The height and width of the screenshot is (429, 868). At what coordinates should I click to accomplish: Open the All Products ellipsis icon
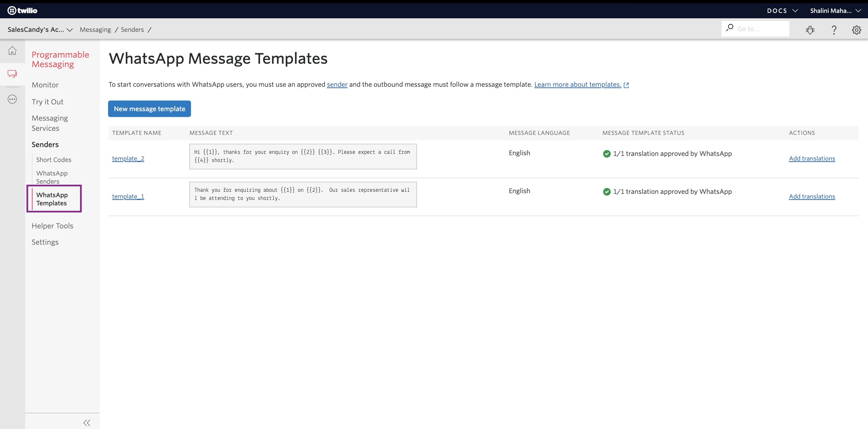coord(12,99)
